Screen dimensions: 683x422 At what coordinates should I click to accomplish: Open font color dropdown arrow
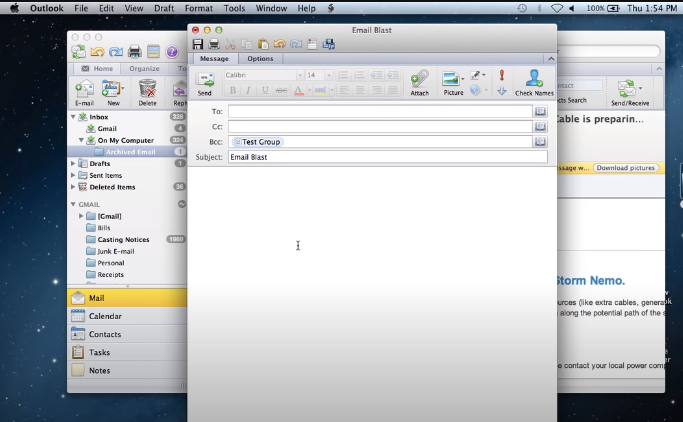point(309,90)
